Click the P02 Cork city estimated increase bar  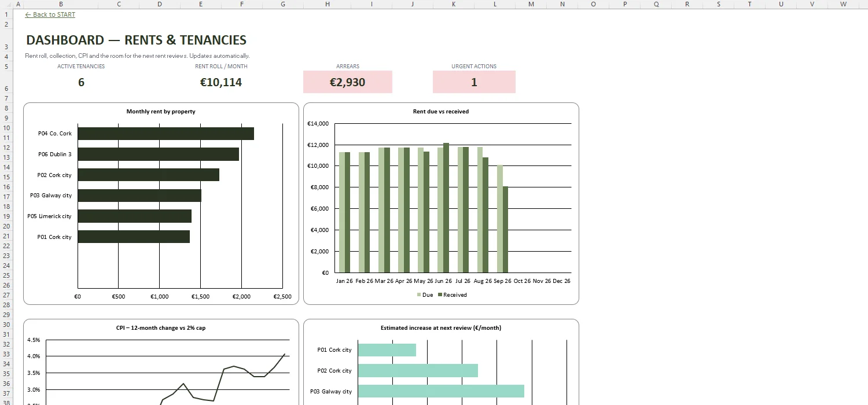(418, 371)
